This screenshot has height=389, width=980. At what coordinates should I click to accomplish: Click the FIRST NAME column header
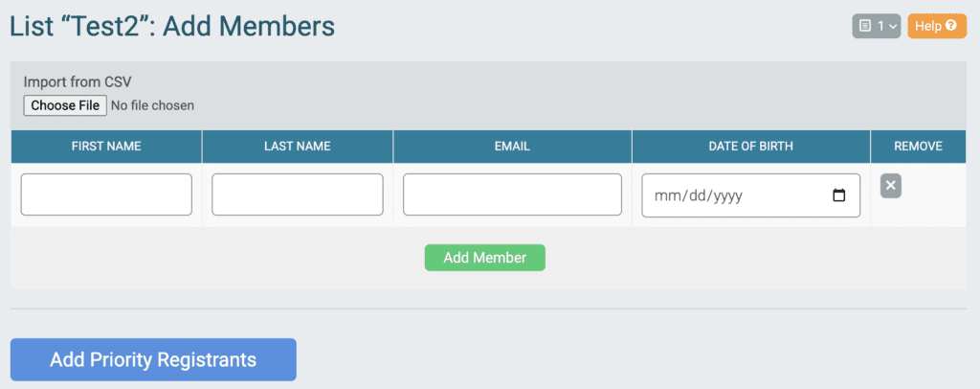106,147
